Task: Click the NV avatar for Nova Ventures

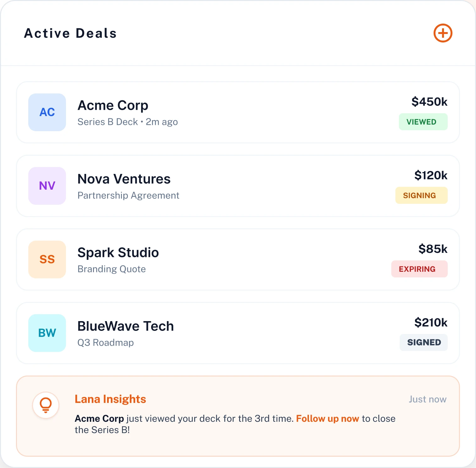Action: tap(47, 186)
